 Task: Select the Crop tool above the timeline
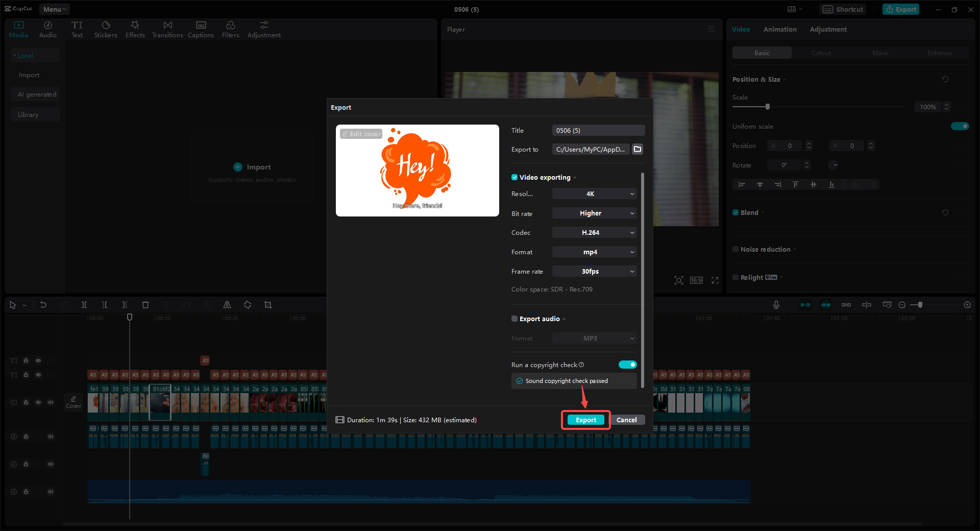[x=268, y=304]
